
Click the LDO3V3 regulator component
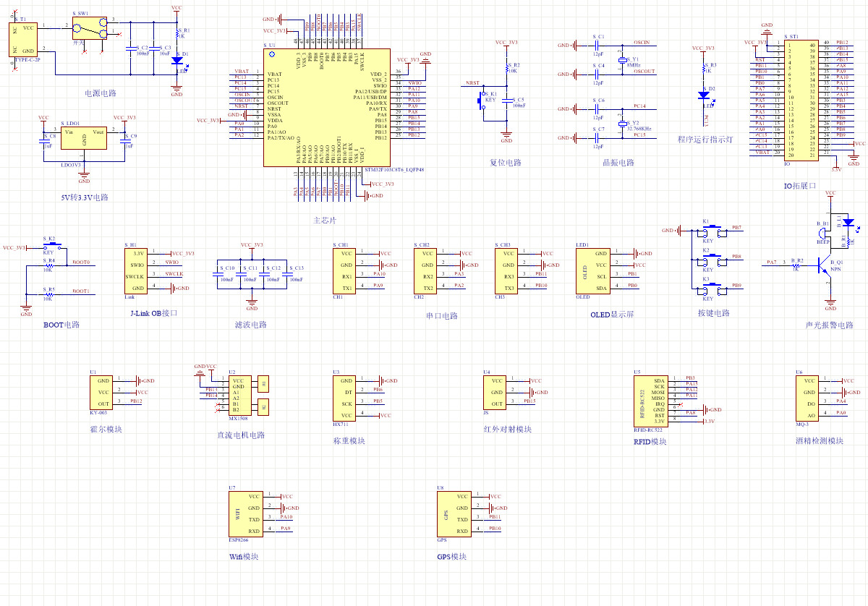pyautogui.click(x=85, y=137)
